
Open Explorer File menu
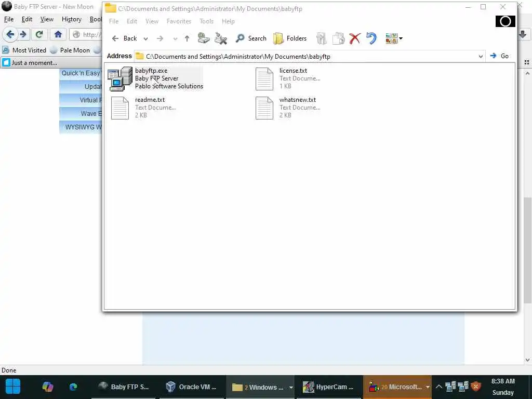pyautogui.click(x=114, y=21)
